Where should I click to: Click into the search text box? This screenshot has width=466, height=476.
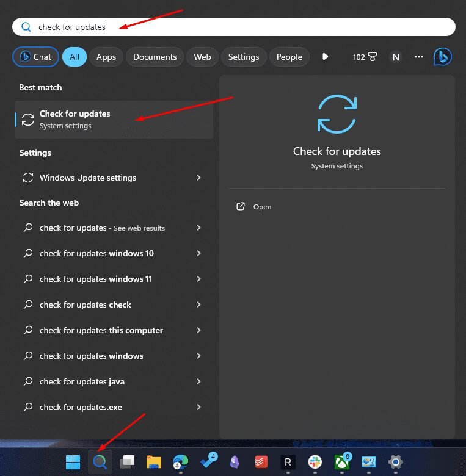coord(244,27)
